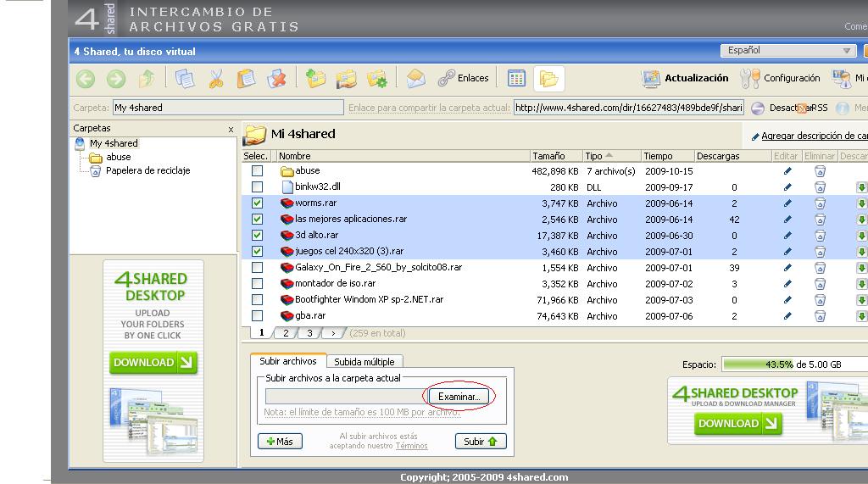Open folder settings gear icon

(x=377, y=79)
